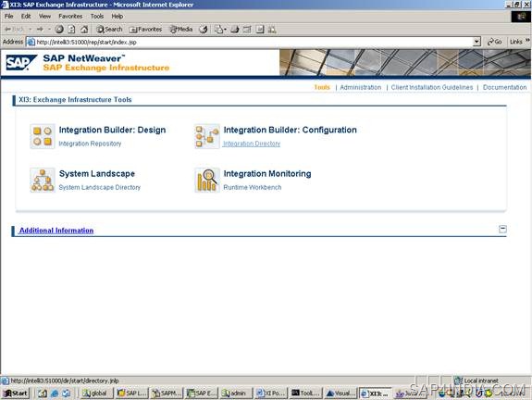Click the Local intranet zone indicator
Image resolution: width=532 pixels, height=400 pixels.
click(x=476, y=381)
